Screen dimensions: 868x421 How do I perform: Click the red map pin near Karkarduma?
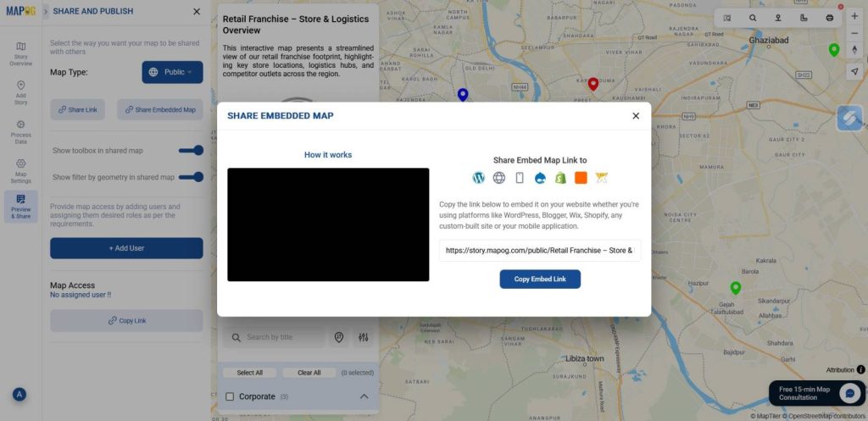tap(593, 84)
